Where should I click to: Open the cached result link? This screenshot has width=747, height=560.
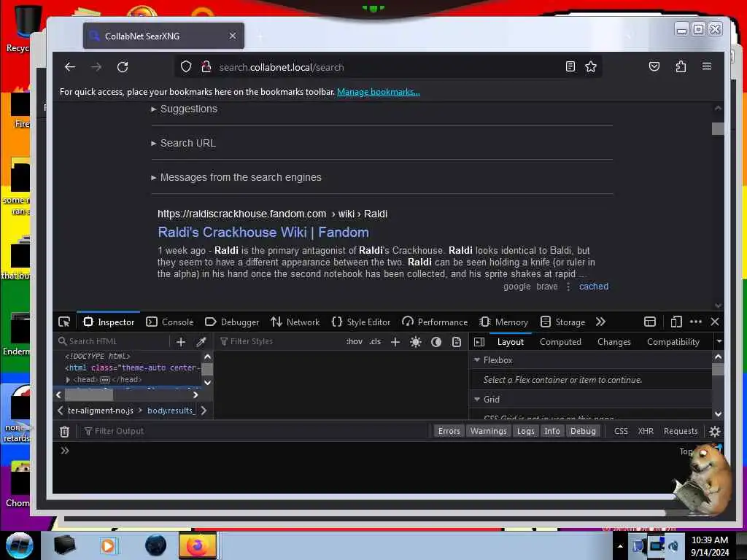point(594,287)
